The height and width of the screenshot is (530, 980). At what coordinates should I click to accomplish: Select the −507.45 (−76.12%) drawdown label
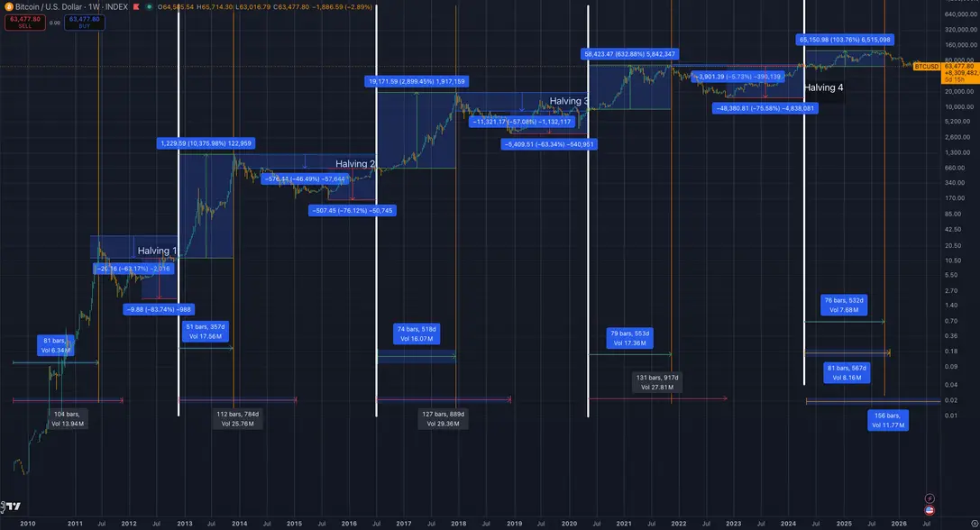point(353,211)
